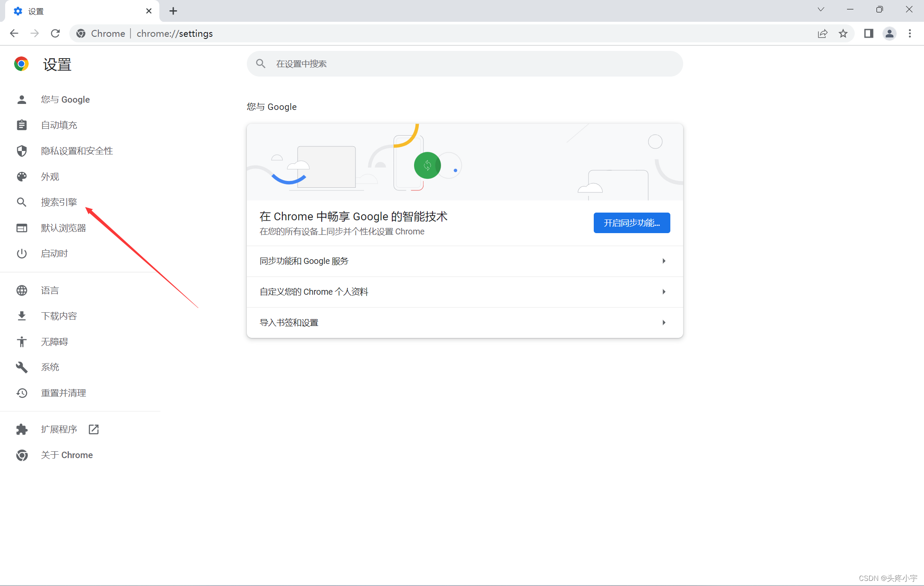
Task: Click the magnifier icon in settings search
Action: click(x=261, y=64)
